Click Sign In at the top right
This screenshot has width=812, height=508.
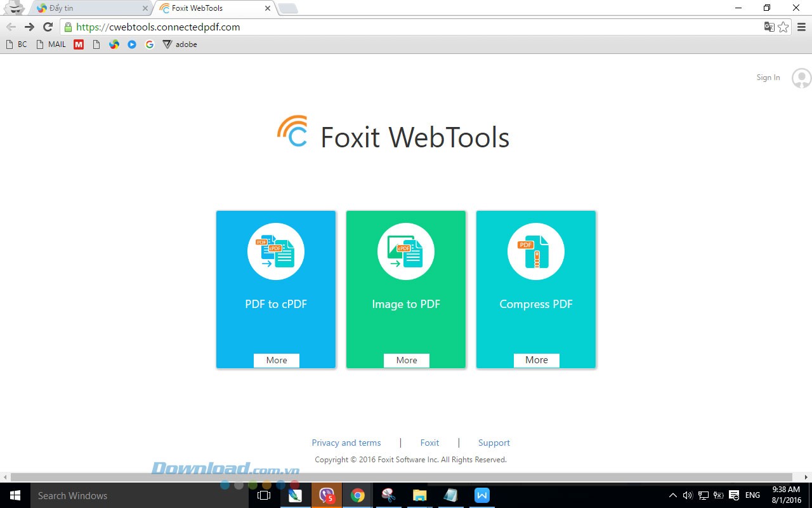click(x=768, y=77)
